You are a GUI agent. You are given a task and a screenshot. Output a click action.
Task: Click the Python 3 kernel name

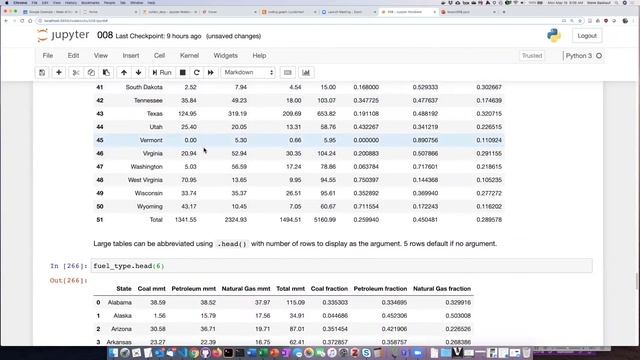coord(579,56)
